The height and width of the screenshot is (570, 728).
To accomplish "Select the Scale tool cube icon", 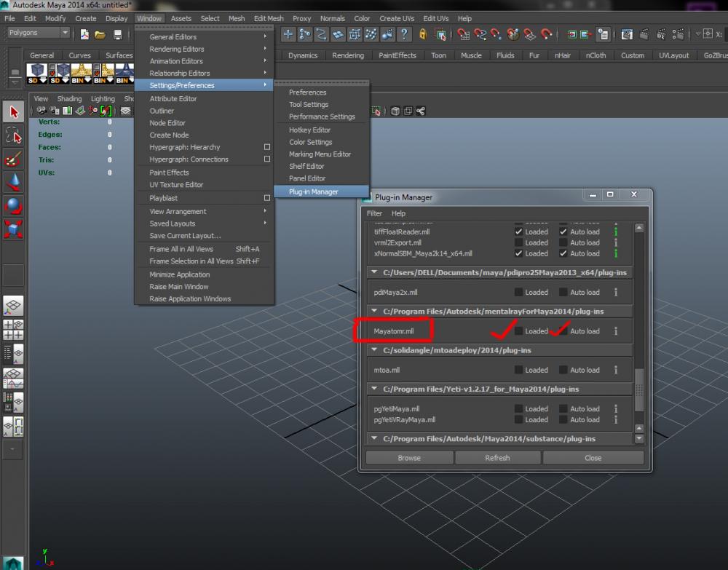I will 15,229.
